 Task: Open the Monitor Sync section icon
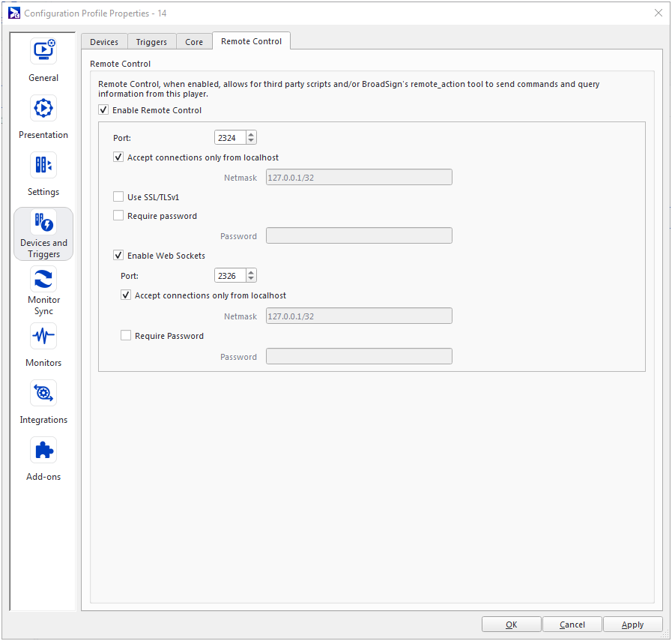point(43,280)
